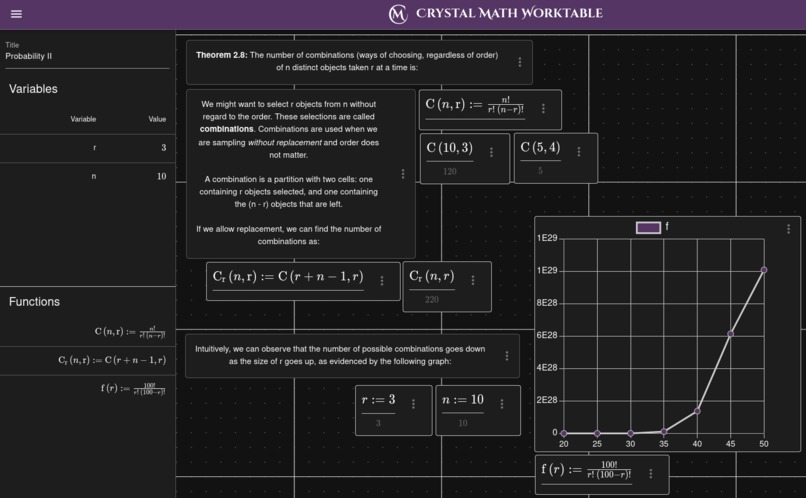Open options menu for Theorem 2.8 card
The width and height of the screenshot is (806, 498).
click(520, 62)
